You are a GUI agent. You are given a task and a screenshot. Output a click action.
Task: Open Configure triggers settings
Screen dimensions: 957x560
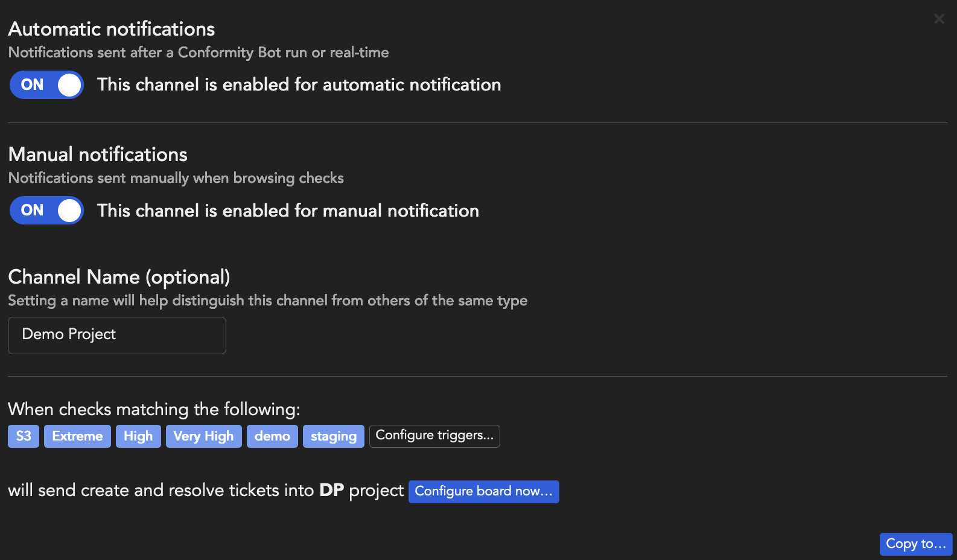tap(434, 436)
